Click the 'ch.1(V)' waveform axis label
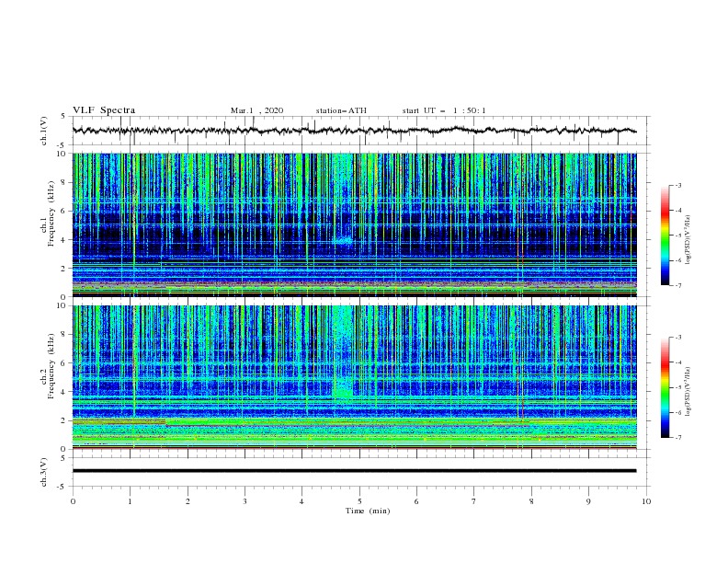The image size is (728, 563). click(43, 131)
